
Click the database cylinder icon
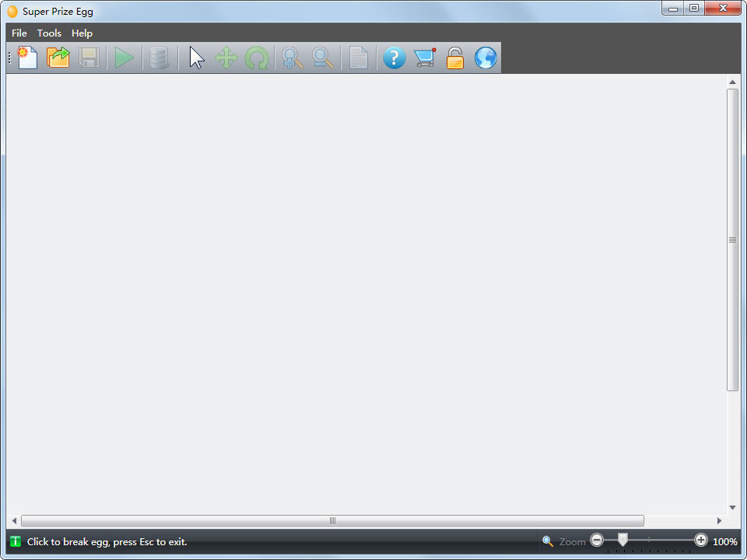(160, 58)
